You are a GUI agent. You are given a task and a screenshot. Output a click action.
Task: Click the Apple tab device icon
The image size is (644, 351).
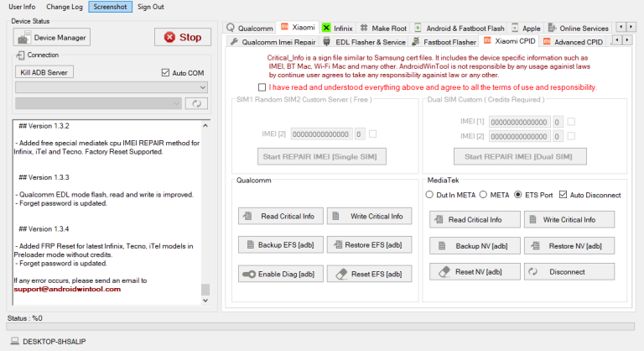515,28
